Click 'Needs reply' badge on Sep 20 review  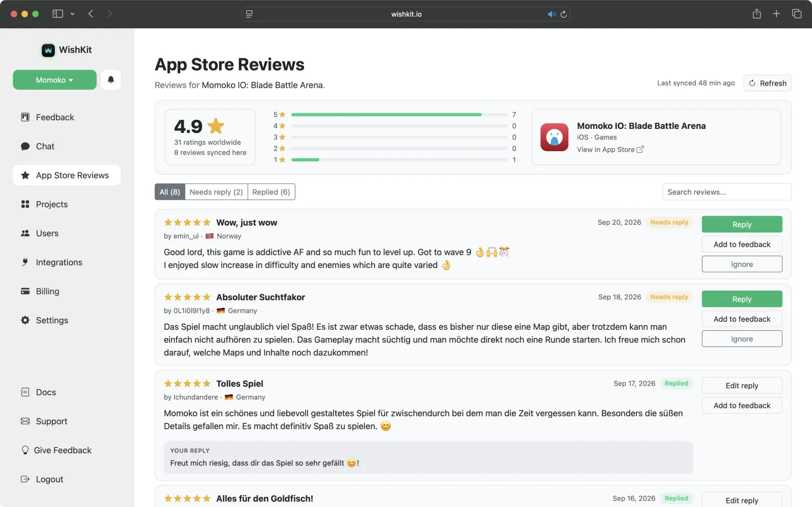[x=669, y=222]
